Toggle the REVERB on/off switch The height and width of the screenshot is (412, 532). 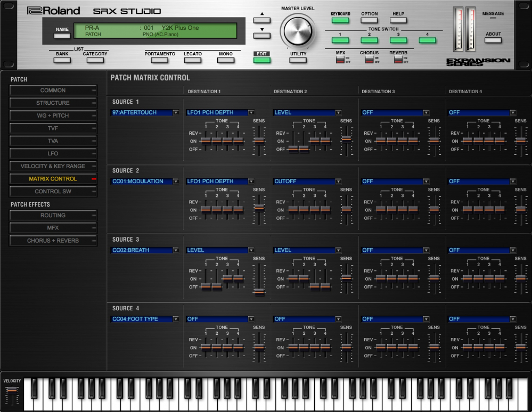(398, 60)
